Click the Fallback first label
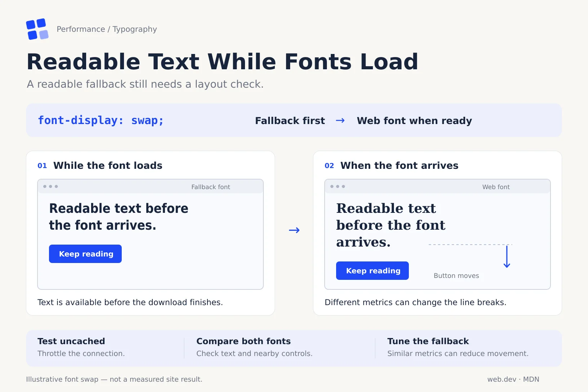The image size is (588, 392). [290, 121]
